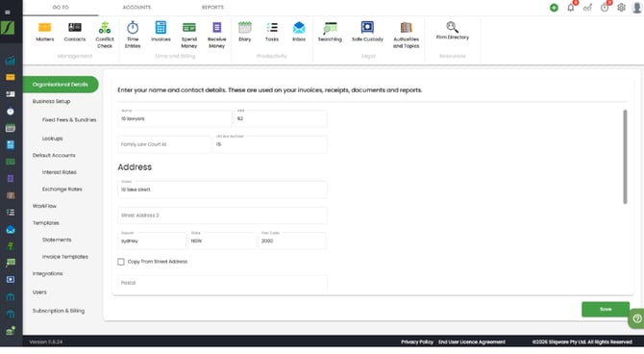Open the Workflow settings page
644x354 pixels.
pyautogui.click(x=44, y=206)
